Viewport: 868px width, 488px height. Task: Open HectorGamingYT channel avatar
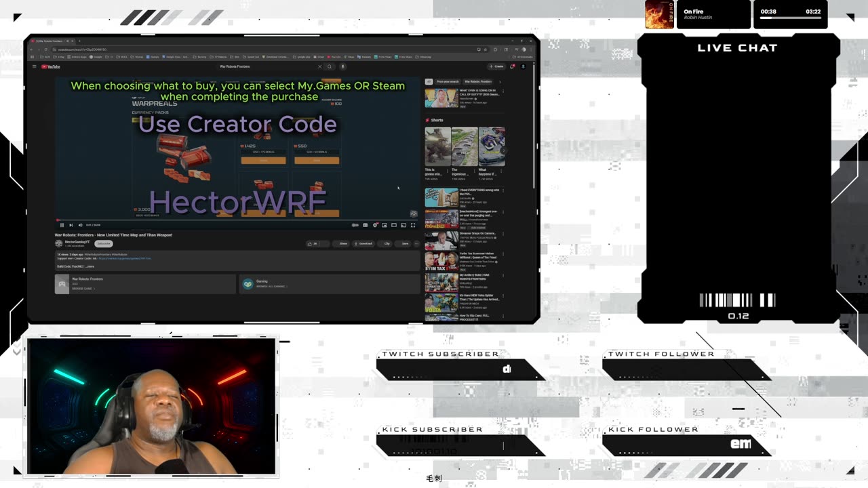pyautogui.click(x=58, y=244)
